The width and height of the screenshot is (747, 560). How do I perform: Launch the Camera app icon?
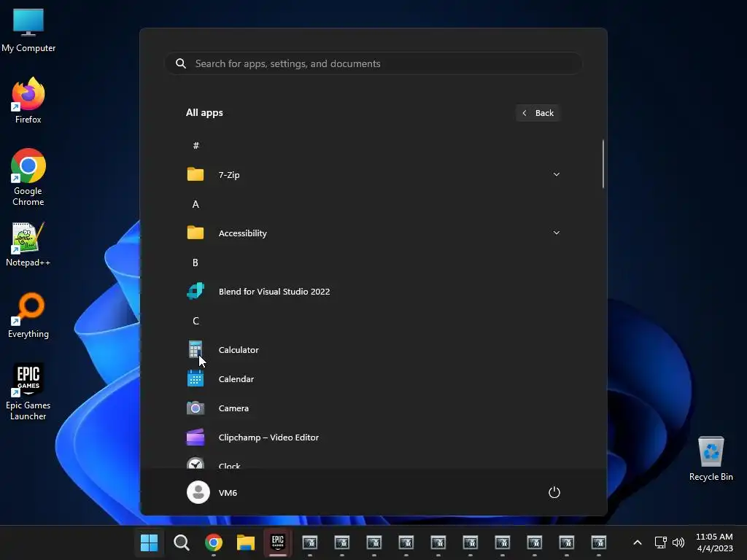tap(196, 408)
